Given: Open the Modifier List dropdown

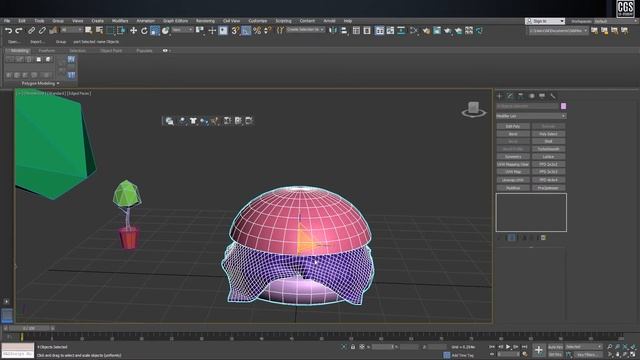Looking at the screenshot, I should coord(531,116).
